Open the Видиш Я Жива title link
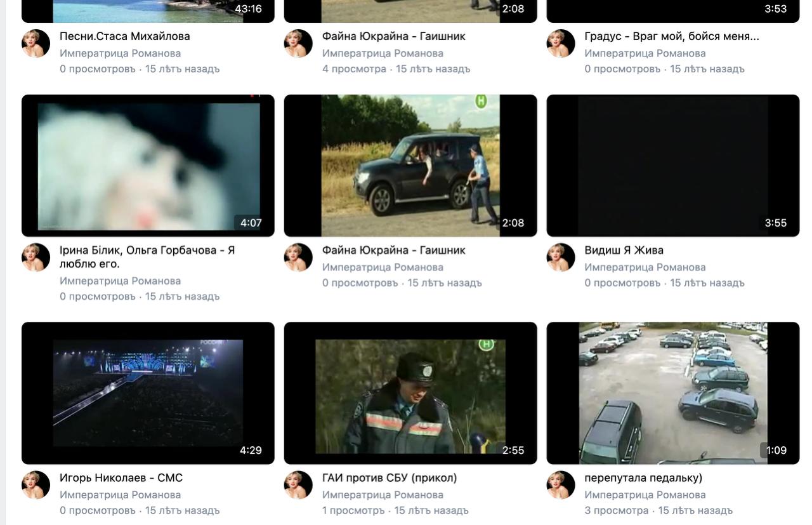This screenshot has width=812, height=525. coord(624,250)
